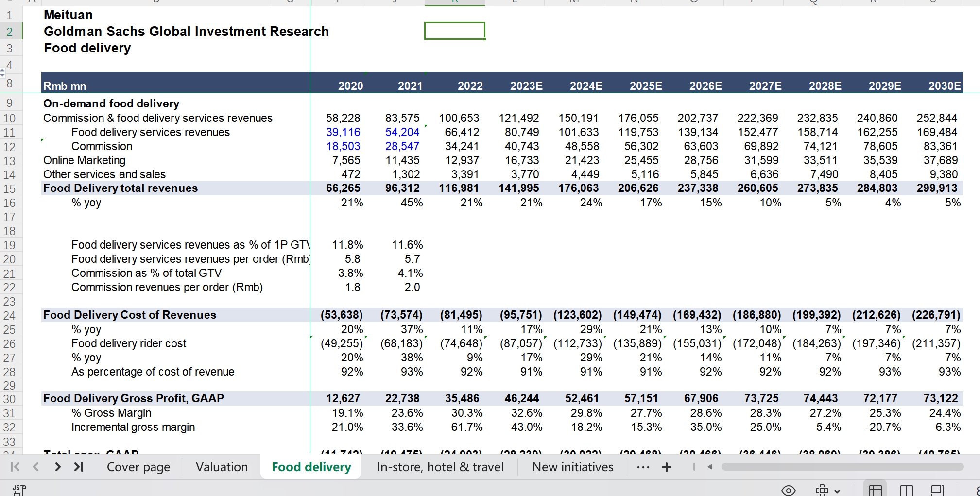
Task: Open the In-store, hotel & travel tab
Action: (440, 467)
